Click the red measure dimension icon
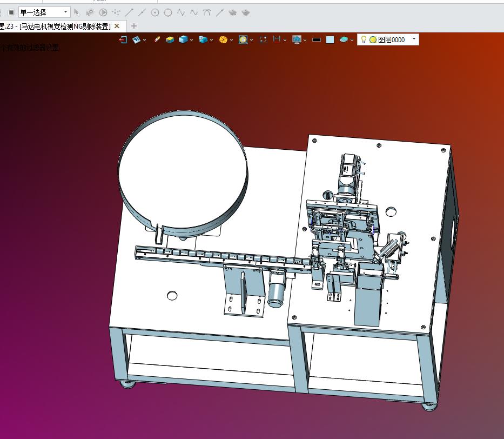Screen dimensions: 504x439 pos(277,39)
